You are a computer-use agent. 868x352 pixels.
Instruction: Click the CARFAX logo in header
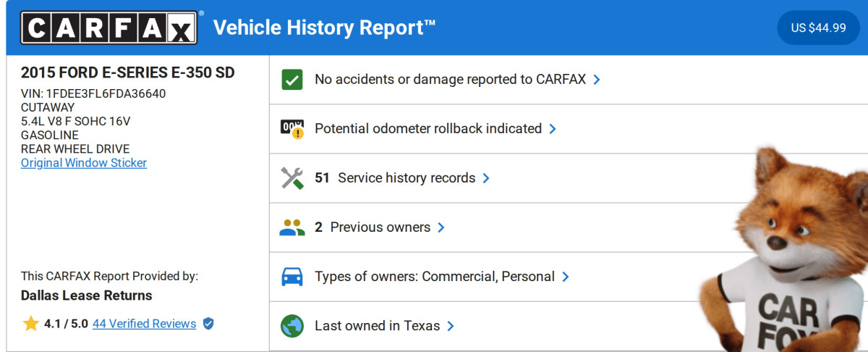(109, 28)
